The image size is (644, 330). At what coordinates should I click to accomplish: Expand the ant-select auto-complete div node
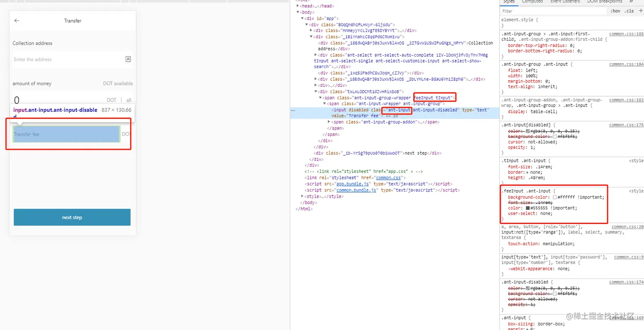(316, 55)
